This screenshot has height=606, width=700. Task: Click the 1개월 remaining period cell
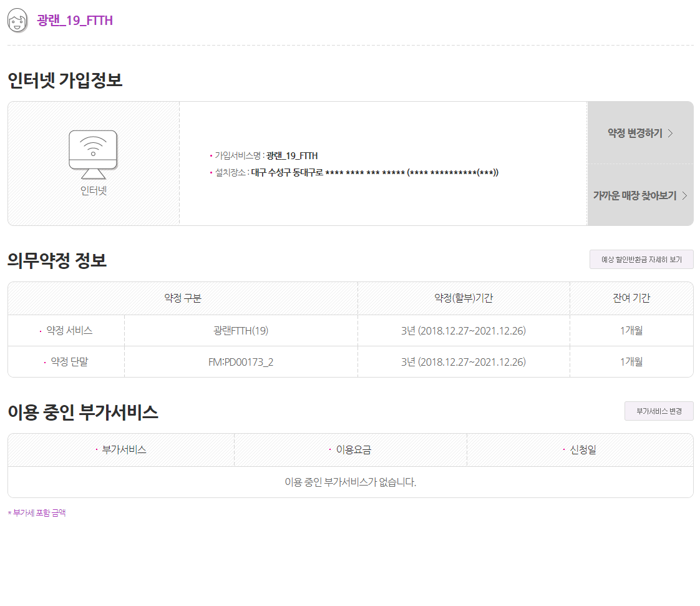pyautogui.click(x=632, y=331)
